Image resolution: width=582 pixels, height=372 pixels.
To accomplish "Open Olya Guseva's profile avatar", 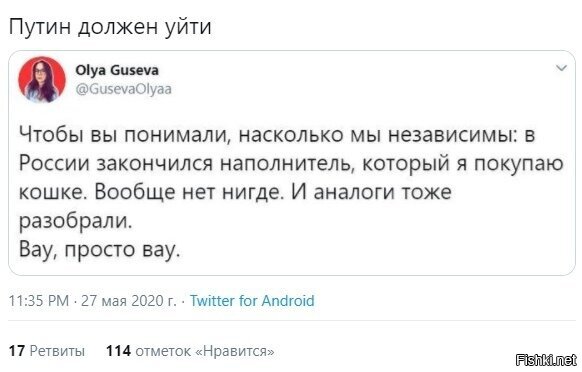I will [x=42, y=79].
